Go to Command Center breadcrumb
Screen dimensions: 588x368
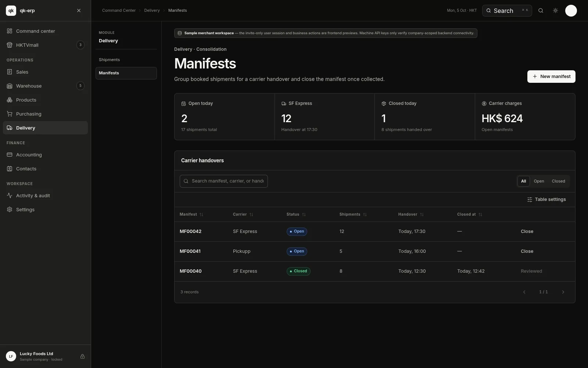coord(119,10)
